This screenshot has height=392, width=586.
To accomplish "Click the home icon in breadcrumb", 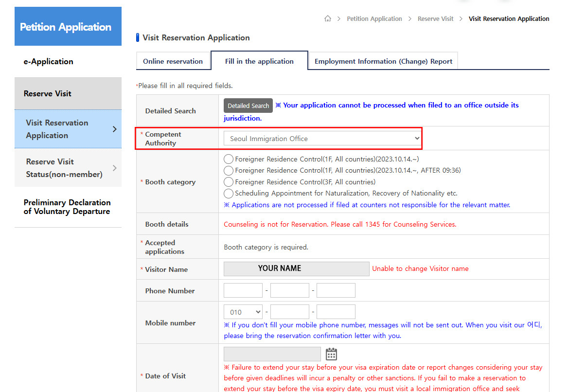I will point(328,19).
